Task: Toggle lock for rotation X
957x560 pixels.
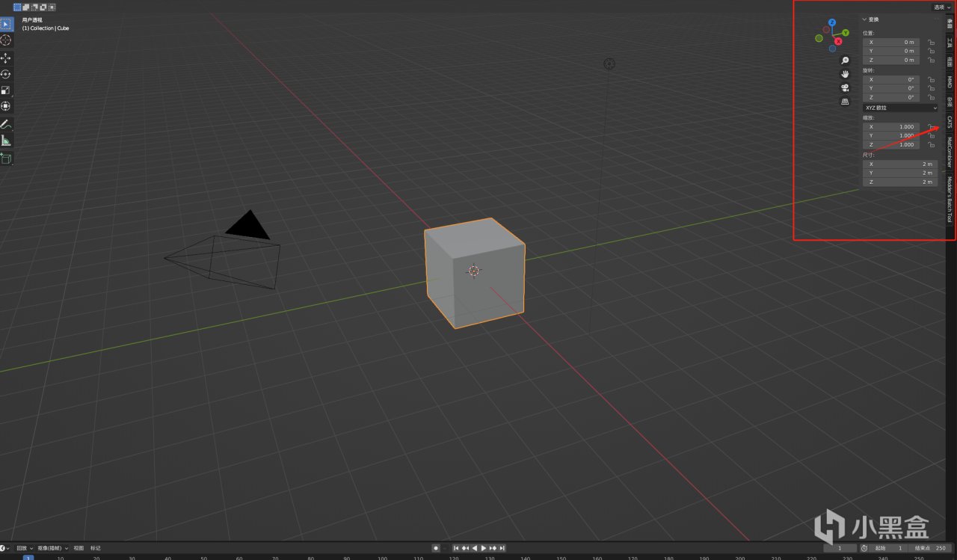Action: (x=931, y=80)
